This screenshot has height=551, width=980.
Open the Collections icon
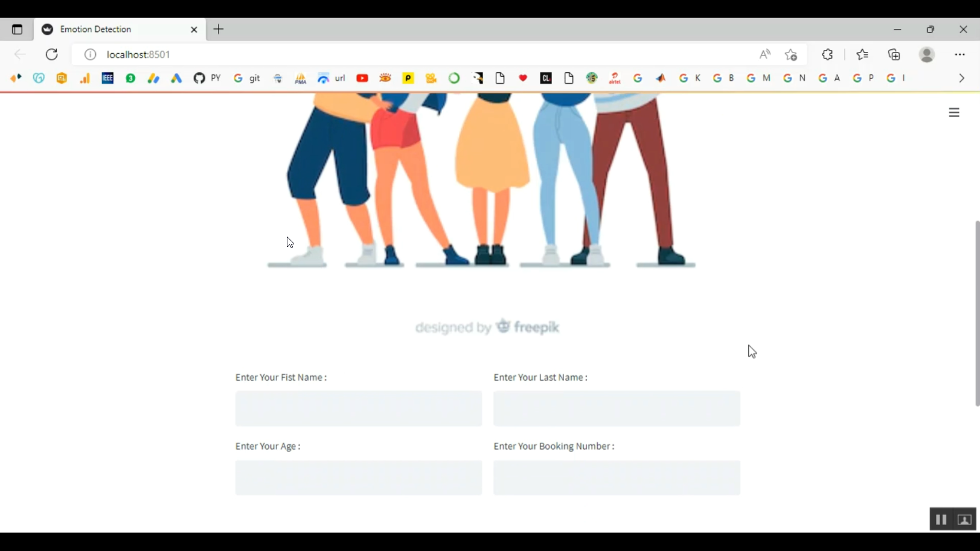[x=894, y=54]
